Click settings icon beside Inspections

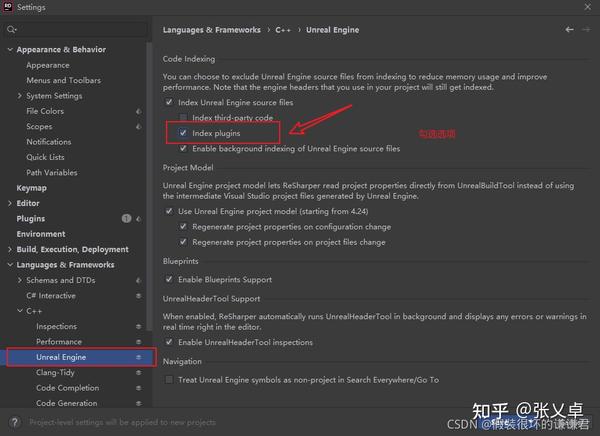pos(139,327)
